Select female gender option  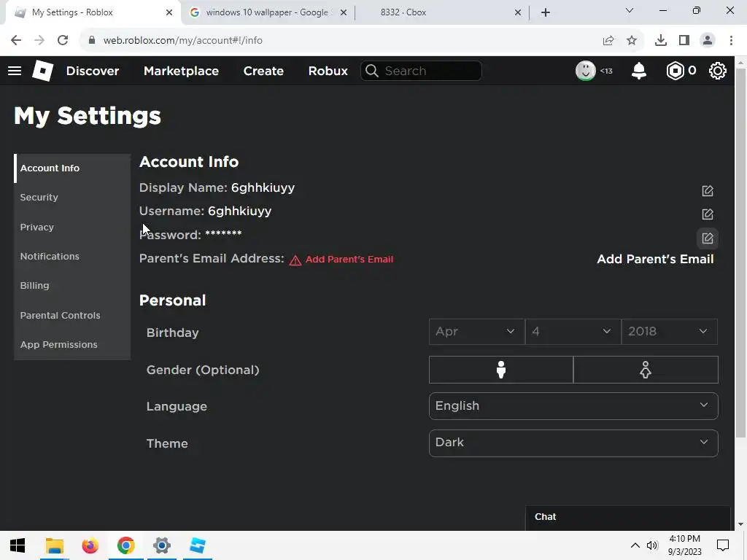(x=646, y=370)
